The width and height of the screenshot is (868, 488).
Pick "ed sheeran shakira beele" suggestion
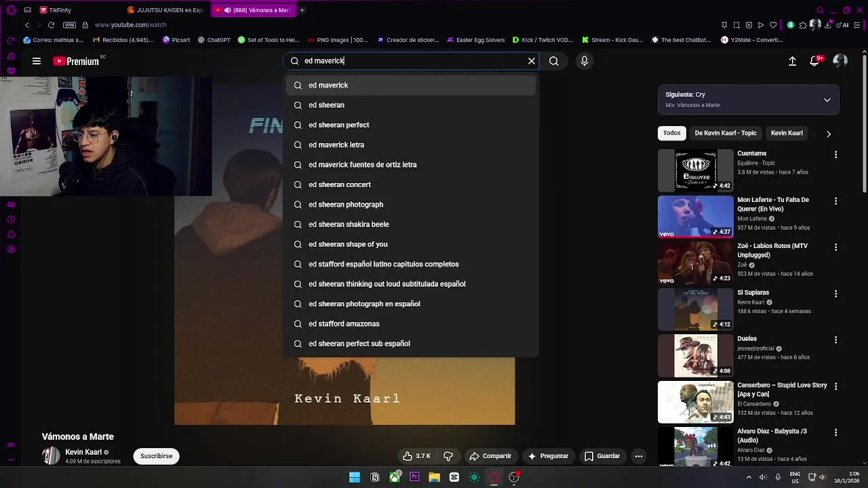(411, 224)
